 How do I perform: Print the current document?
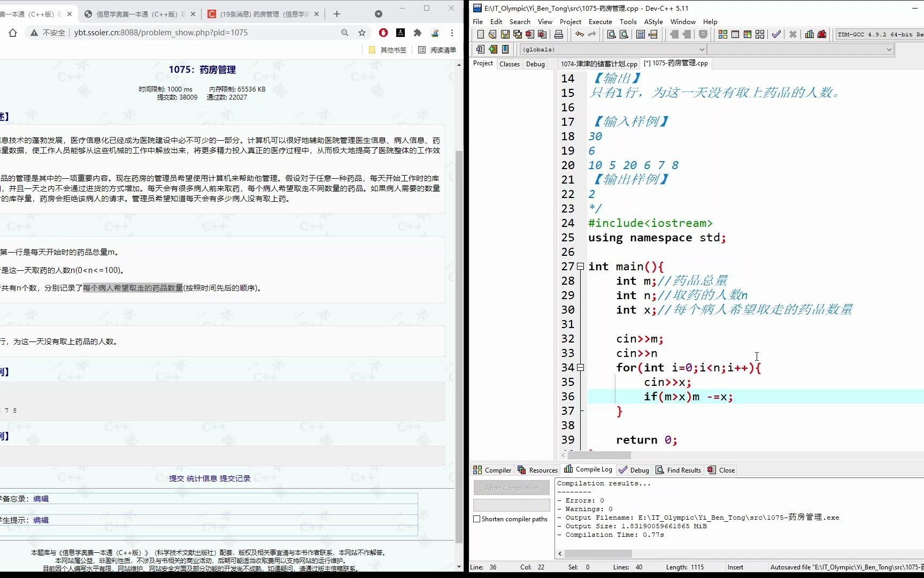pos(559,34)
